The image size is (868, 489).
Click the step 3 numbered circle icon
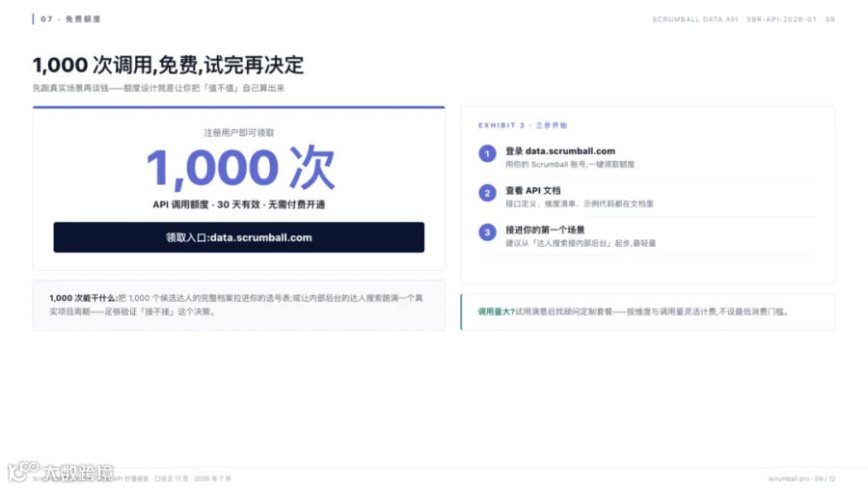[x=487, y=232]
